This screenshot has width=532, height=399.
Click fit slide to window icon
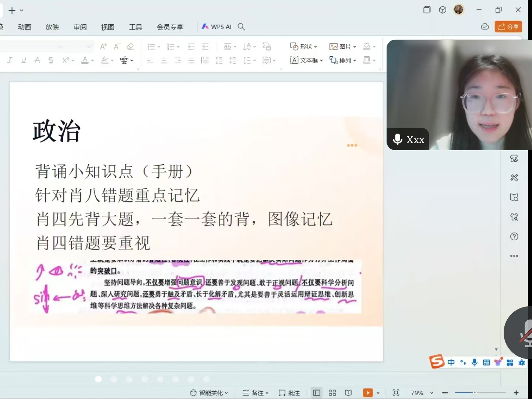tap(396, 393)
